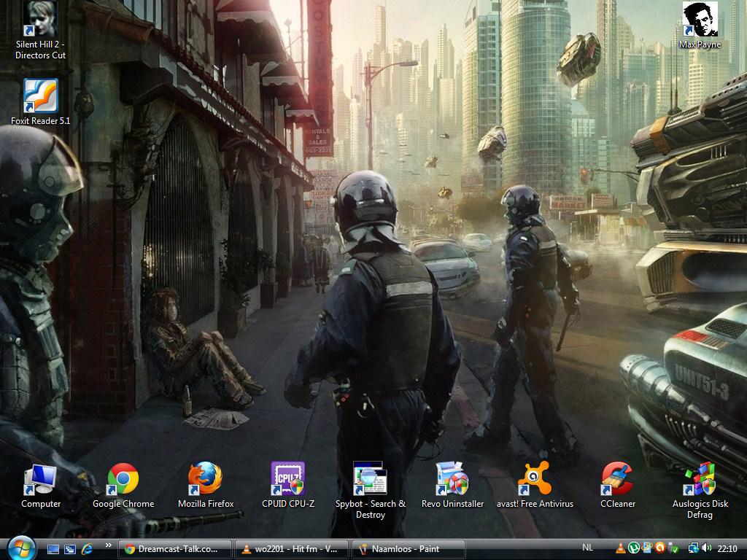Select the Revo Uninstaller desktop icon

click(x=452, y=485)
